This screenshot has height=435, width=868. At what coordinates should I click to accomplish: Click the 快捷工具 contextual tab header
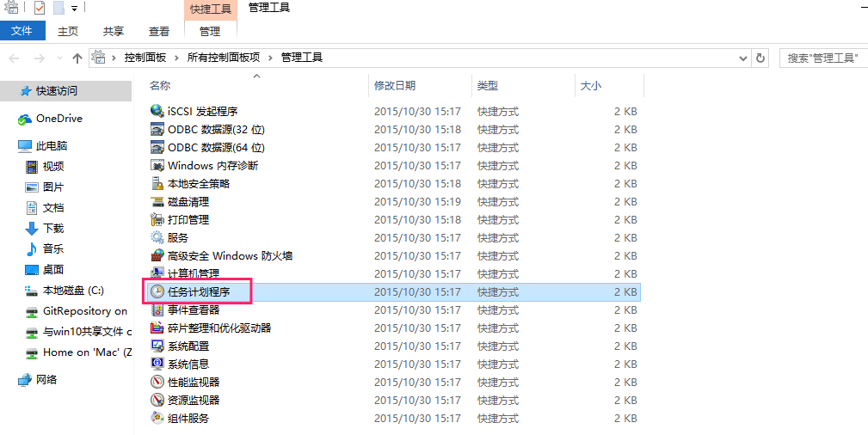(211, 9)
